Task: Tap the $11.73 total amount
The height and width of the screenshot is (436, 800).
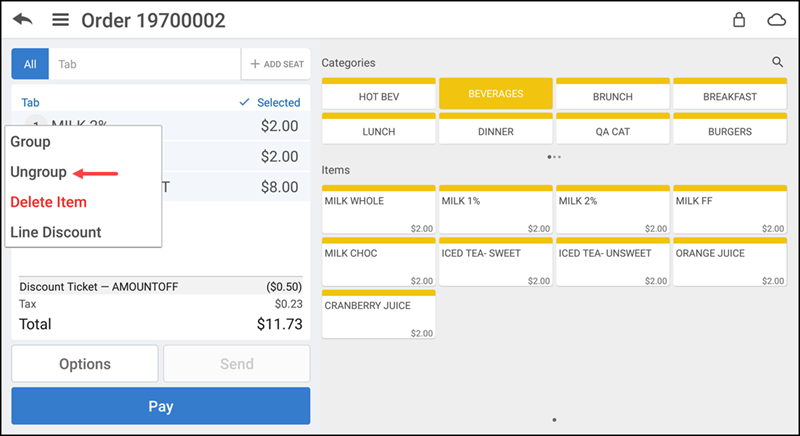Action: coord(280,324)
